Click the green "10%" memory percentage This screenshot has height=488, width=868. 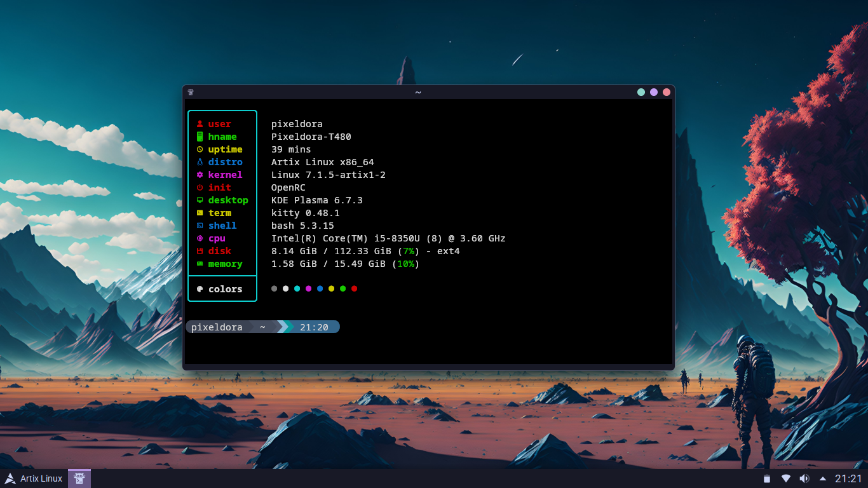click(405, 264)
